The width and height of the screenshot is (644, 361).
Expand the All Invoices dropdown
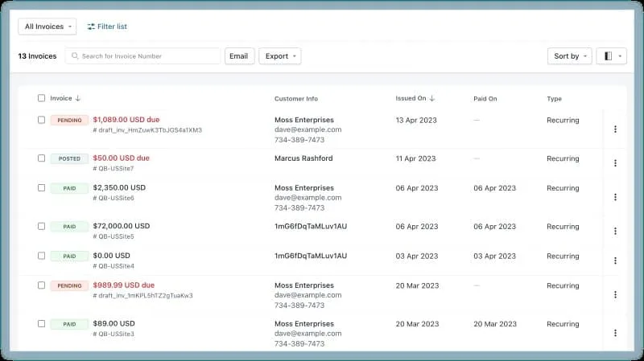(47, 27)
